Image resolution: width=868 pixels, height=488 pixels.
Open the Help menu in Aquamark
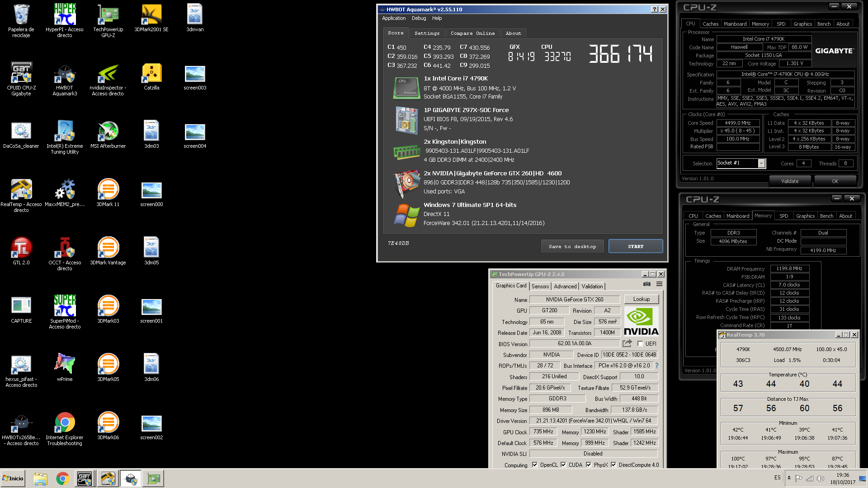pyautogui.click(x=437, y=18)
